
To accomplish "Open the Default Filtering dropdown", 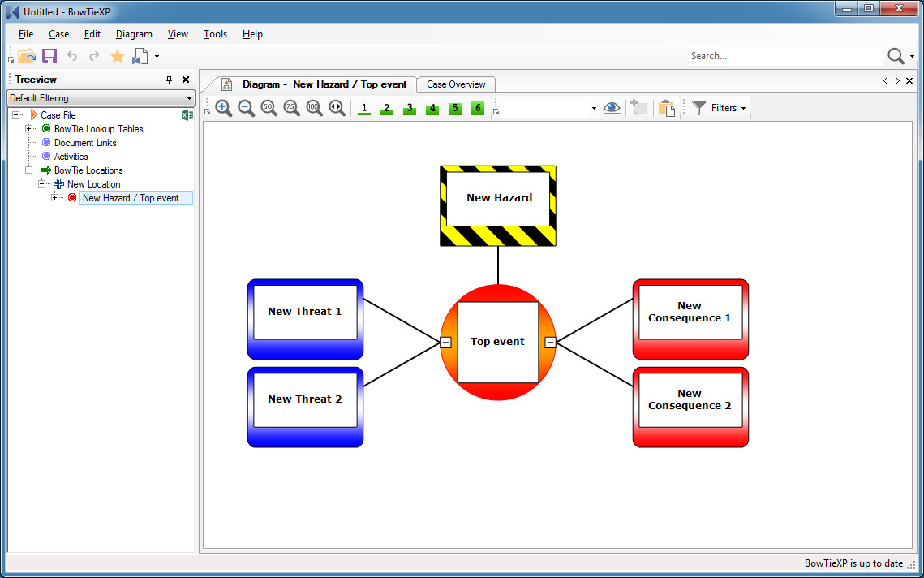I will (101, 98).
